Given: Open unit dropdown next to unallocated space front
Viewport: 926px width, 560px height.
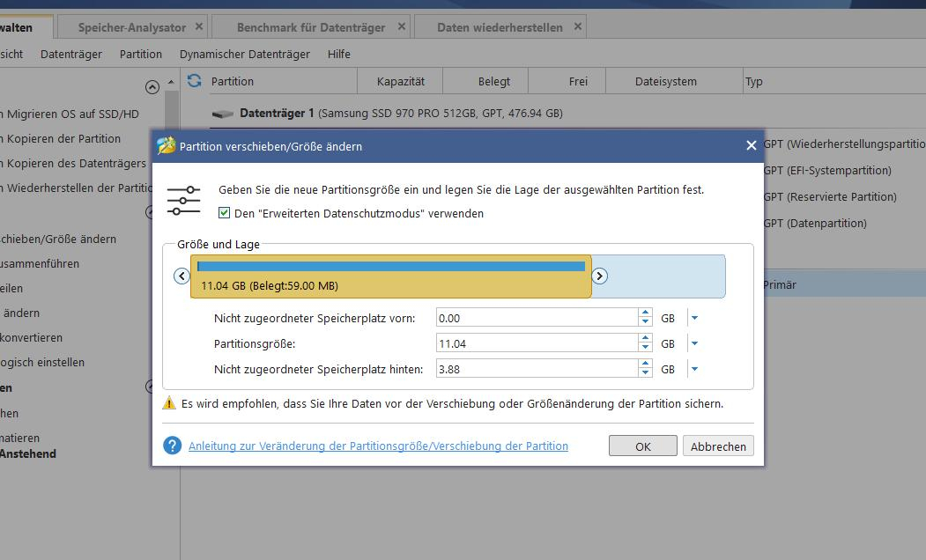Looking at the screenshot, I should click(x=693, y=318).
